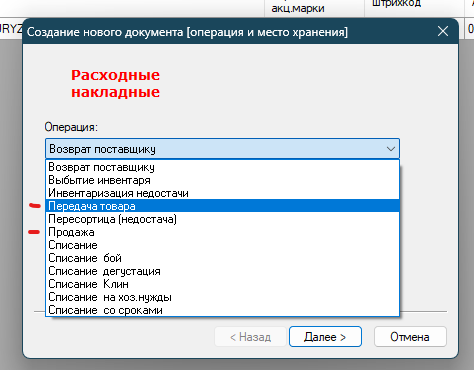Select 'Списание на хоз.нужды' entry
The image size is (474, 370).
click(x=222, y=297)
